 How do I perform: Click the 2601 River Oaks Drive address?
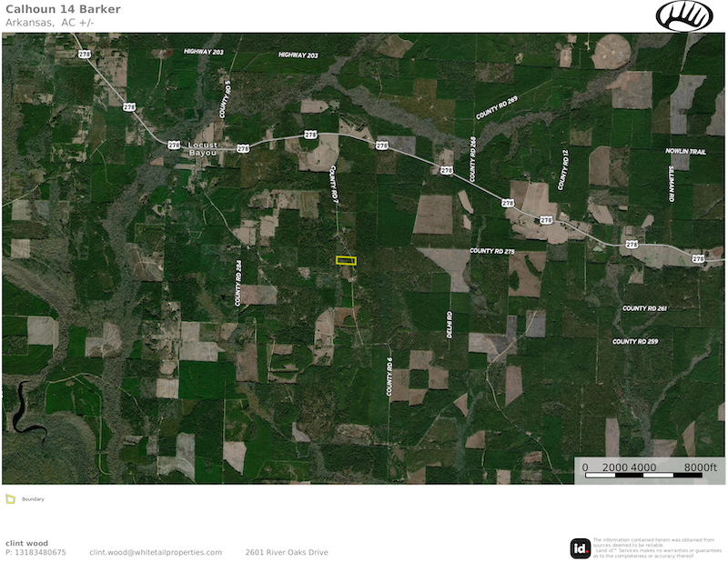click(x=286, y=552)
